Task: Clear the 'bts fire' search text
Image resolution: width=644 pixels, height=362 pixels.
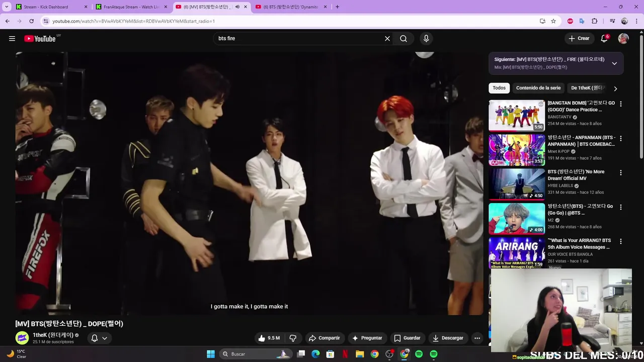Action: [x=387, y=39]
